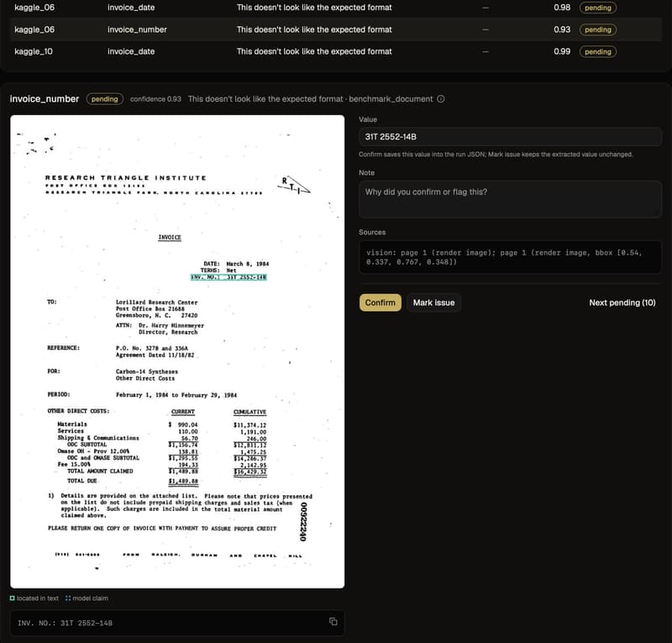672x643 pixels.
Task: Click the highlighted INV. NO. box in document
Action: [228, 277]
